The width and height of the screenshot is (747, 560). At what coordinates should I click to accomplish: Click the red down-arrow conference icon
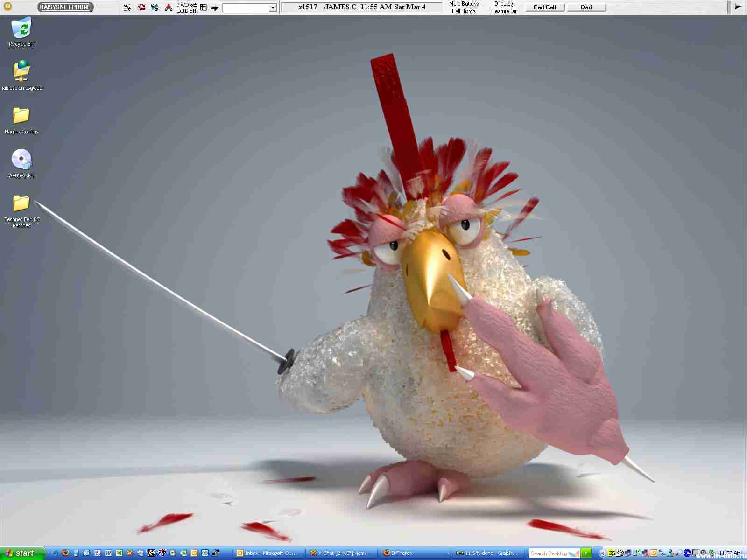coord(169,7)
